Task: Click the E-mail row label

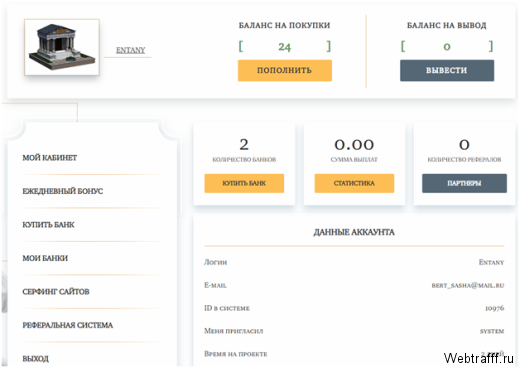Action: coord(215,285)
